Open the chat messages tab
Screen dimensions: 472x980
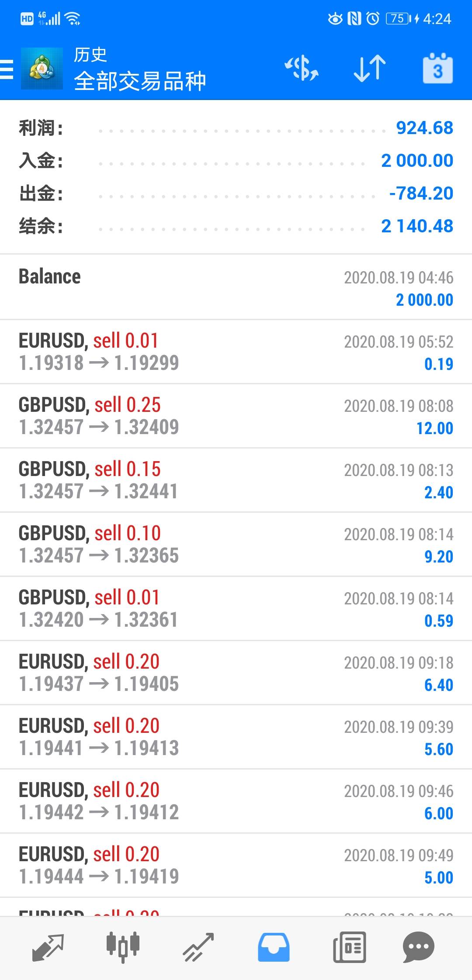click(418, 948)
